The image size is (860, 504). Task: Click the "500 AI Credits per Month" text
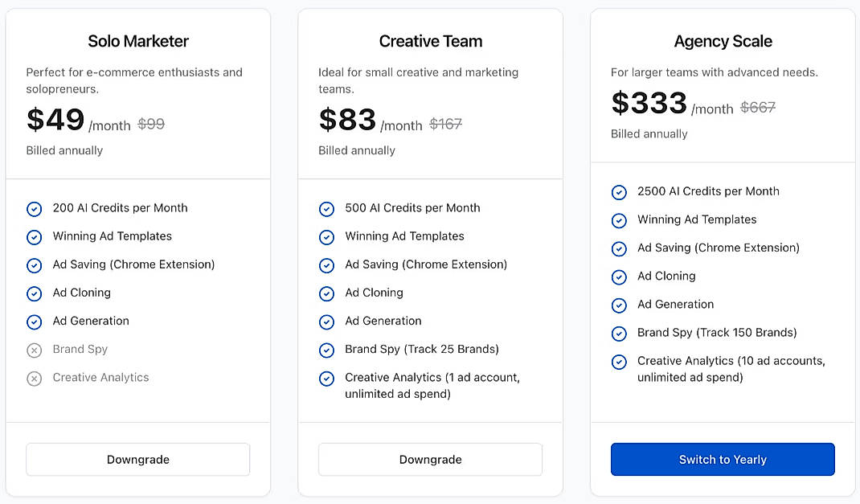[412, 208]
